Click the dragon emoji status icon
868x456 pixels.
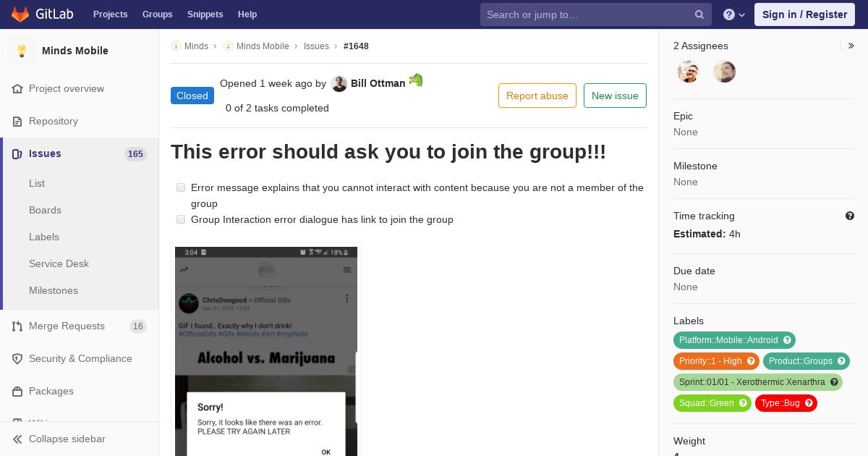415,80
